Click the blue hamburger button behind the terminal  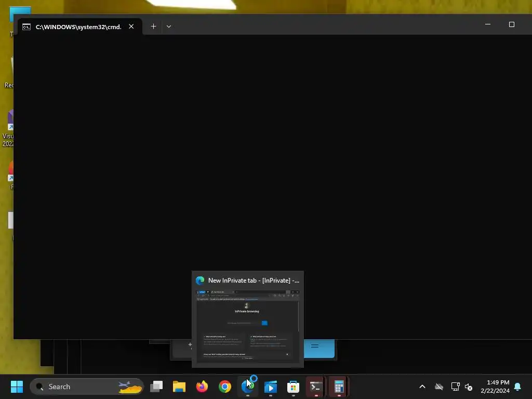[x=318, y=348]
